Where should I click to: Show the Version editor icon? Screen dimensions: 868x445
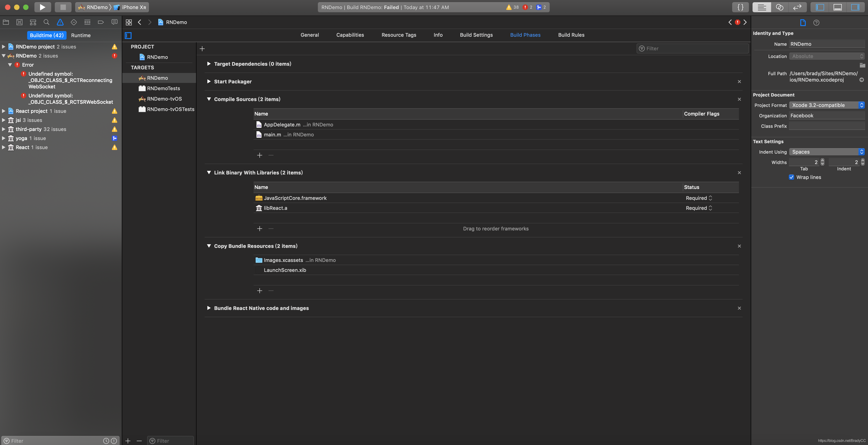(x=797, y=7)
